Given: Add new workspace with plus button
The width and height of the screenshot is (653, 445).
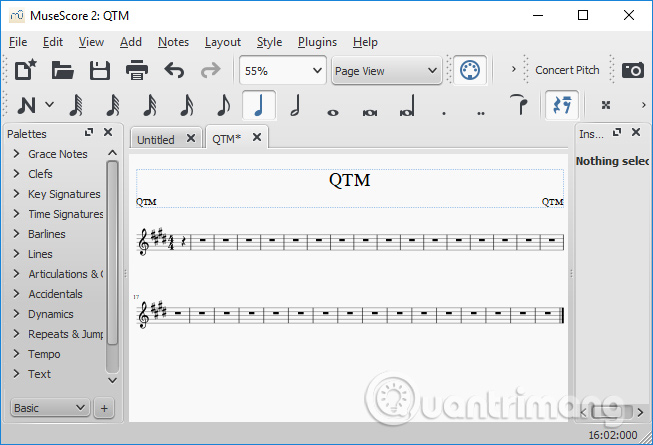Looking at the screenshot, I should tap(104, 408).
